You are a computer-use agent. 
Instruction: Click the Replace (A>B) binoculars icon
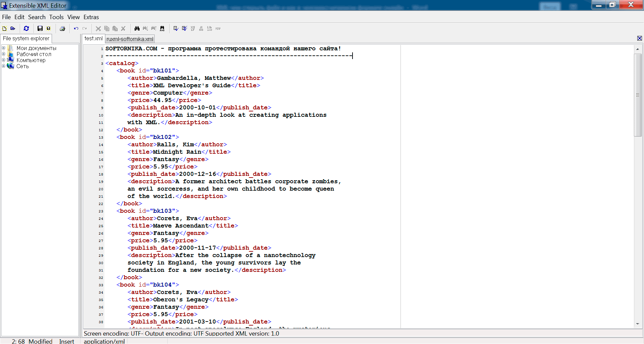pyautogui.click(x=162, y=29)
